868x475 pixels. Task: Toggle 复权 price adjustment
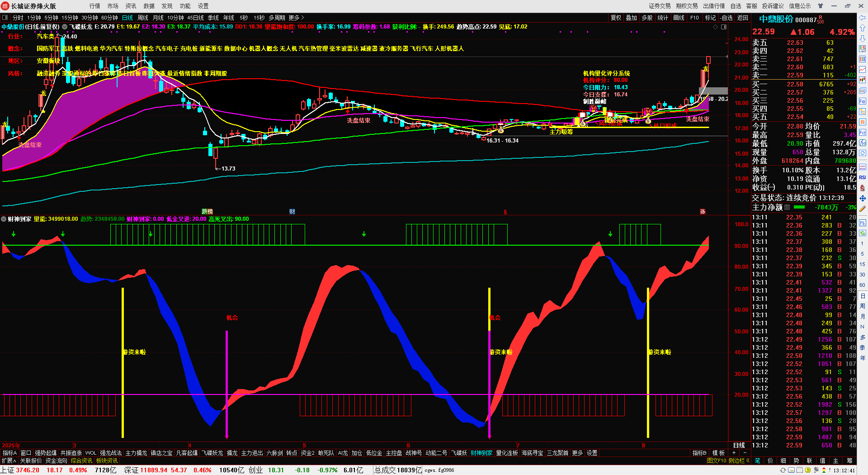(x=616, y=18)
